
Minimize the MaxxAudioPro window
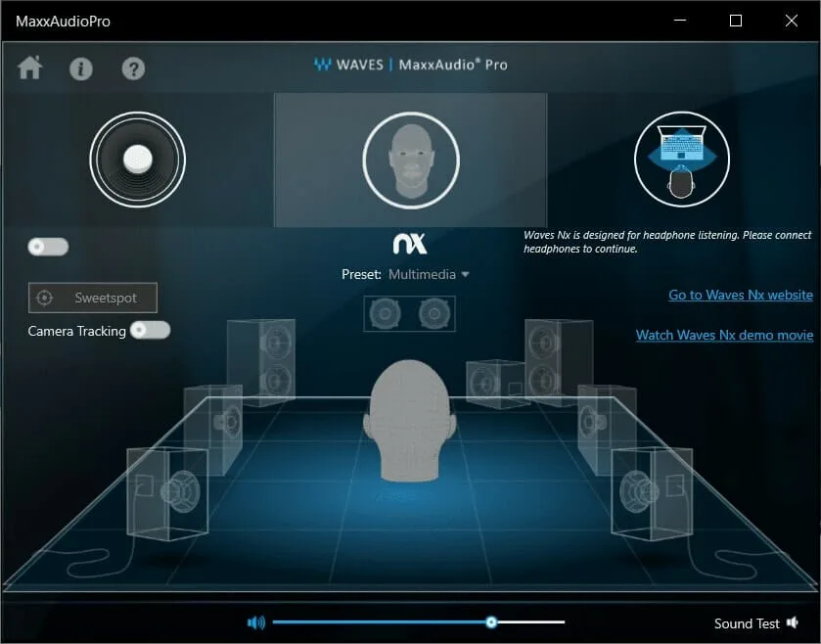click(680, 21)
